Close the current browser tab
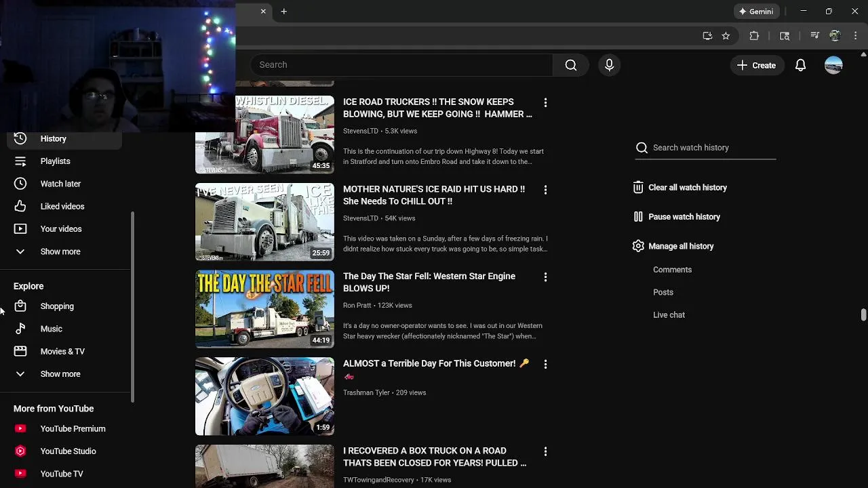 [x=263, y=12]
